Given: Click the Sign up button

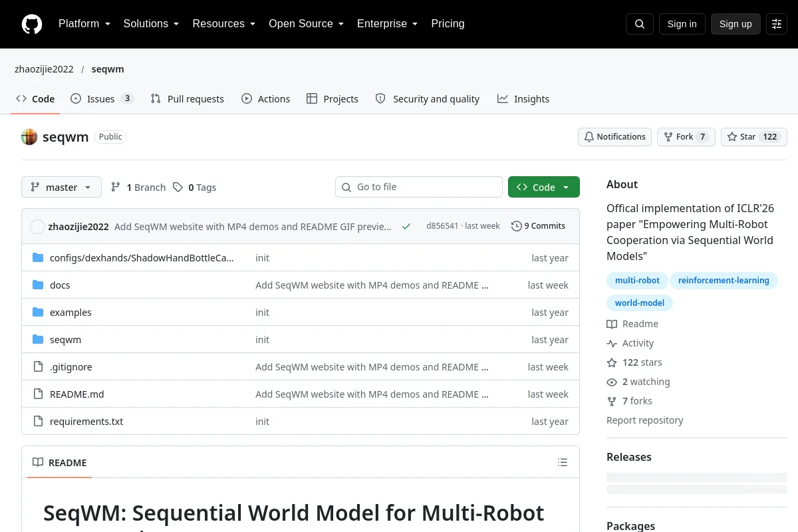Looking at the screenshot, I should coord(735,24).
